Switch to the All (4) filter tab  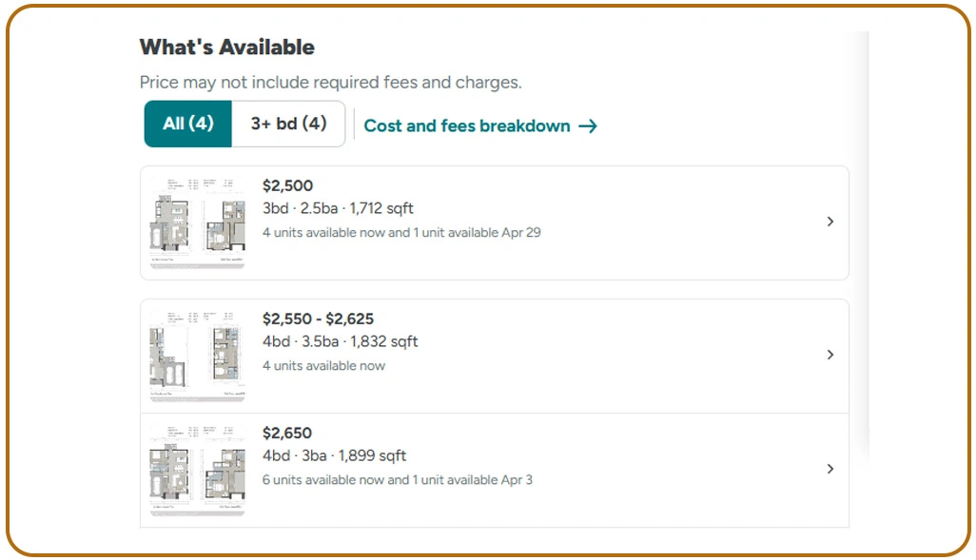pos(187,124)
